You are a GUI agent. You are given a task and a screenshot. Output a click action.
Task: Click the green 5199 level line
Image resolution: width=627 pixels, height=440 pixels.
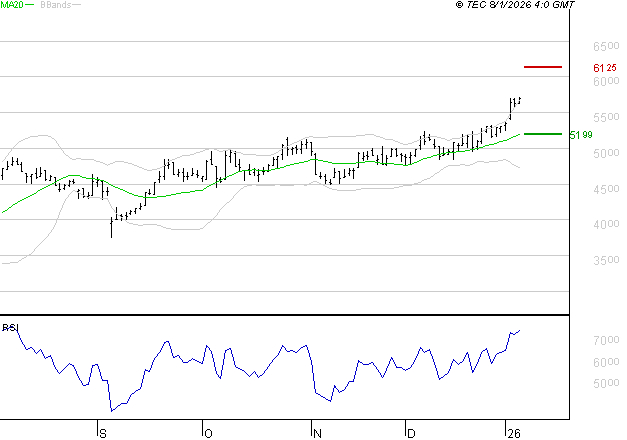point(543,134)
